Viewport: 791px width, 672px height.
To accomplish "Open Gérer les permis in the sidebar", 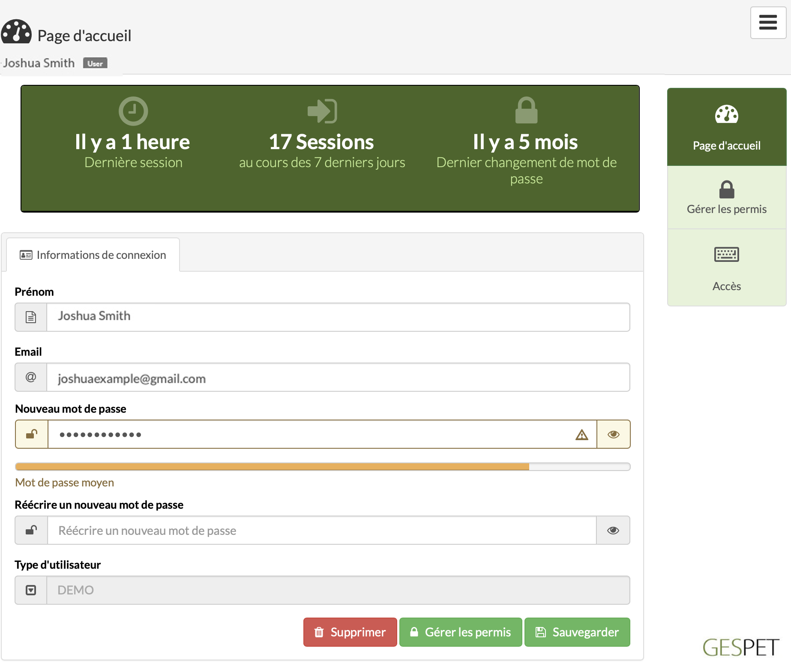I will pos(726,198).
